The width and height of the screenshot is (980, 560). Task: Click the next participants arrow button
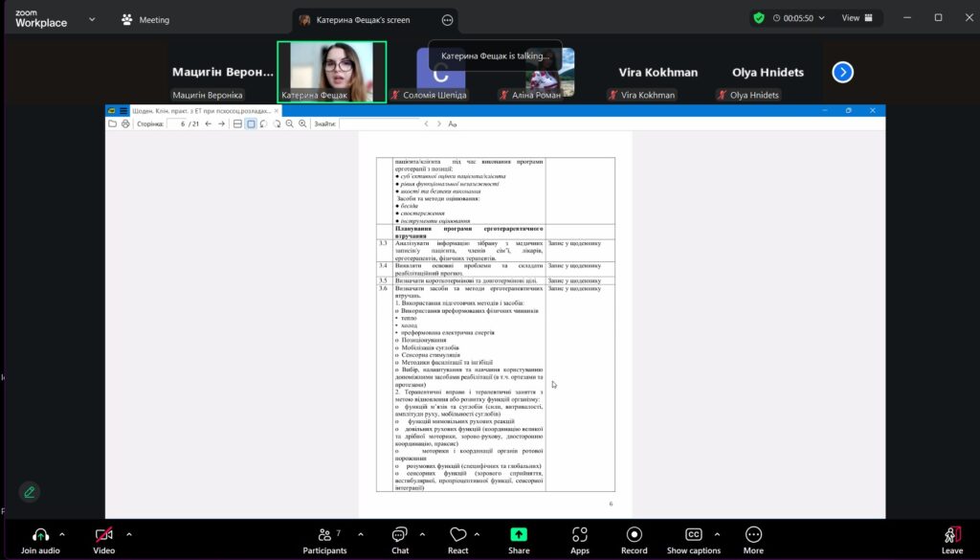(x=842, y=73)
